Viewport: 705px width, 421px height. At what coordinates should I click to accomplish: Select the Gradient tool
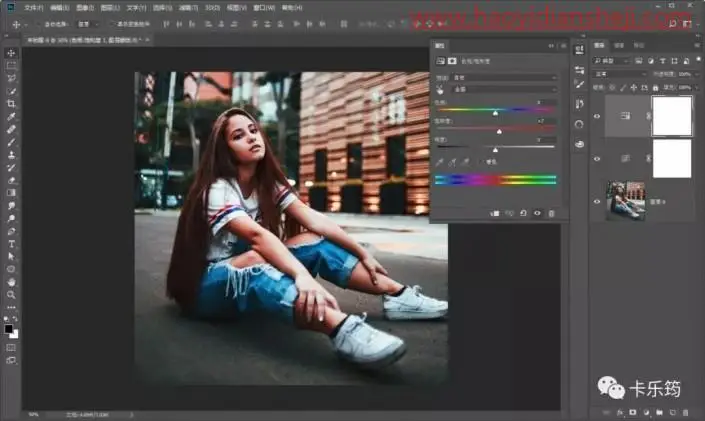point(11,193)
